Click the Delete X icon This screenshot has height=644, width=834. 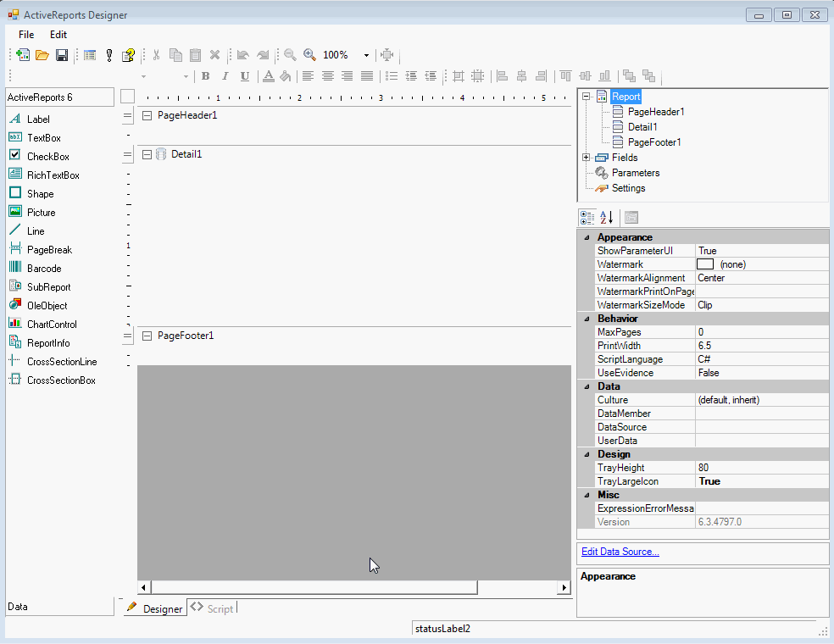coord(214,55)
